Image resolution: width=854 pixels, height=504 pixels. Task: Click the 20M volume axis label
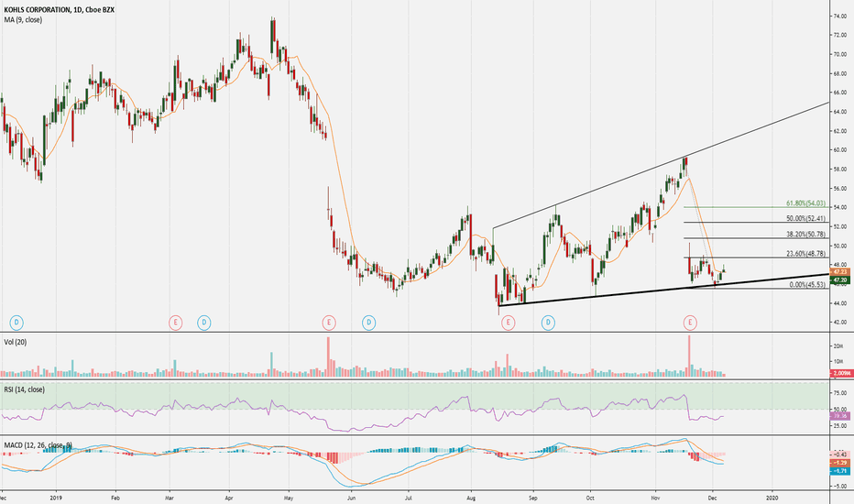point(839,346)
